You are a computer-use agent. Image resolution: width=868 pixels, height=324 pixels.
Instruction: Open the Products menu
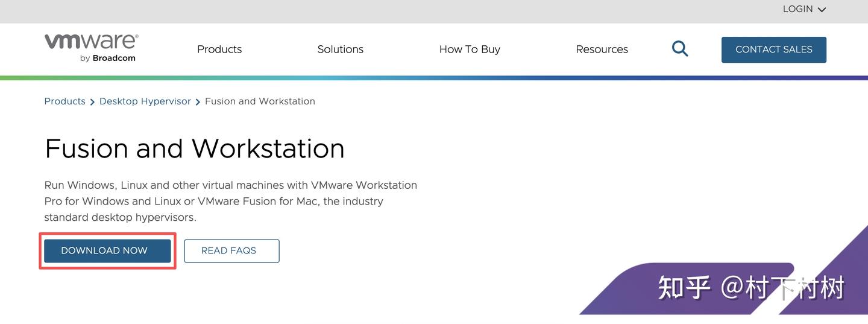(219, 49)
